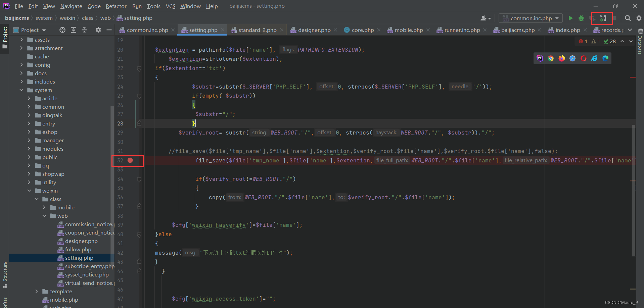Select opened file with the locate target icon
644x308 pixels.
(x=62, y=30)
